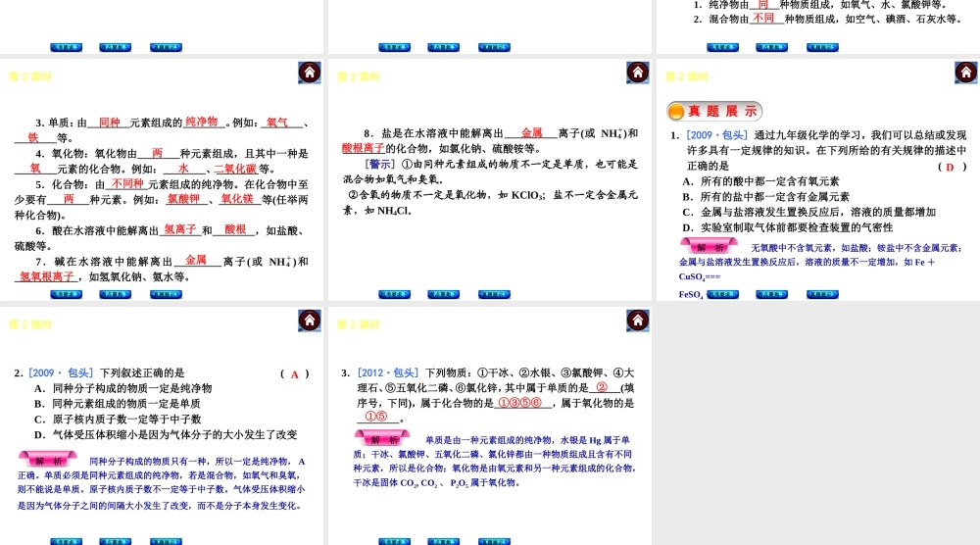Click middle blue nav button on question 2 slide
Screen dimensions: 980x545
[x=116, y=541]
